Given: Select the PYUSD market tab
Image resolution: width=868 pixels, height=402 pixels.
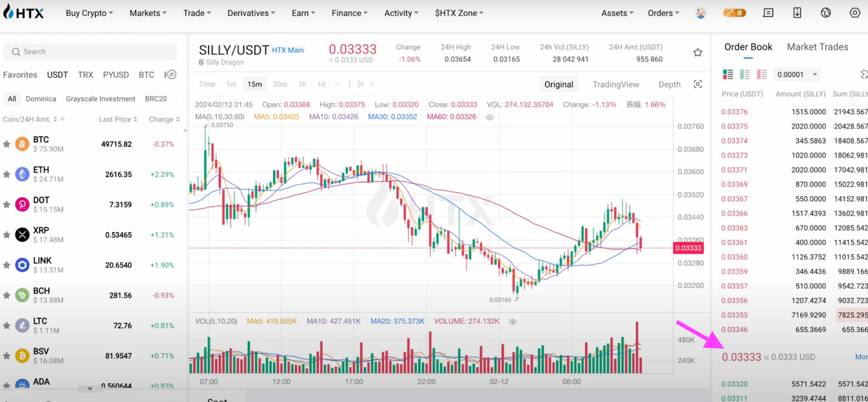Looking at the screenshot, I should coord(116,75).
